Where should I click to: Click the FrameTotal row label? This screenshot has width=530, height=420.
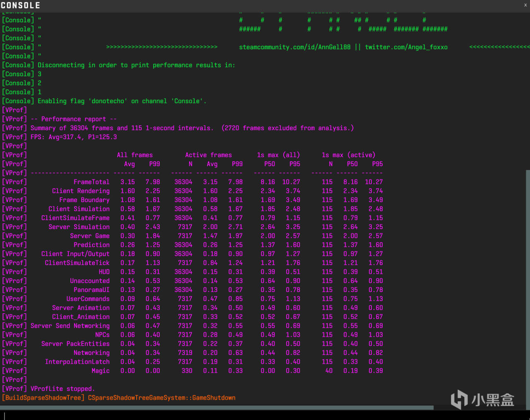pos(92,182)
